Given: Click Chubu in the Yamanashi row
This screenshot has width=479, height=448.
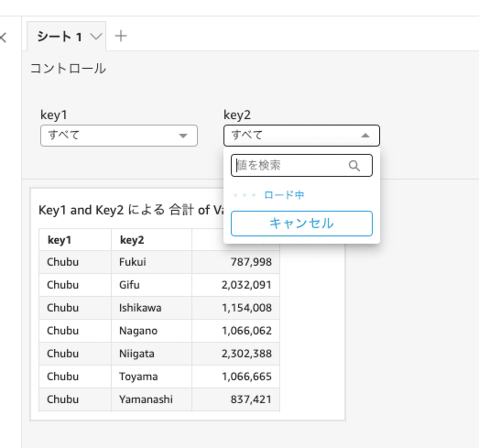Looking at the screenshot, I should (x=63, y=399).
